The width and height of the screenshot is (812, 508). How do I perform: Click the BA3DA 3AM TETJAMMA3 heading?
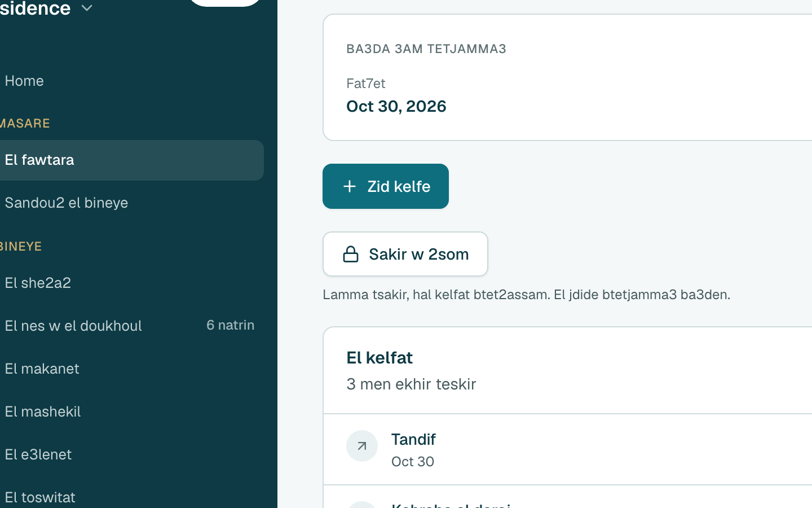coord(426,49)
